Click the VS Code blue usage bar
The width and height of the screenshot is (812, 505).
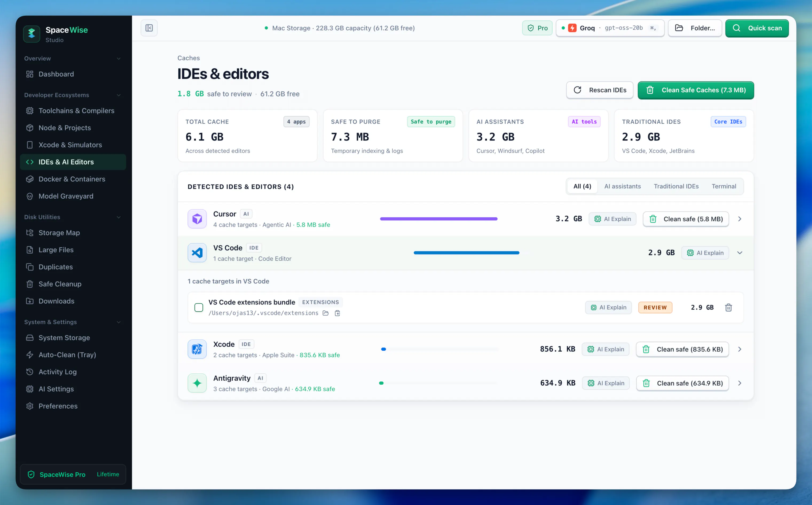click(x=466, y=253)
